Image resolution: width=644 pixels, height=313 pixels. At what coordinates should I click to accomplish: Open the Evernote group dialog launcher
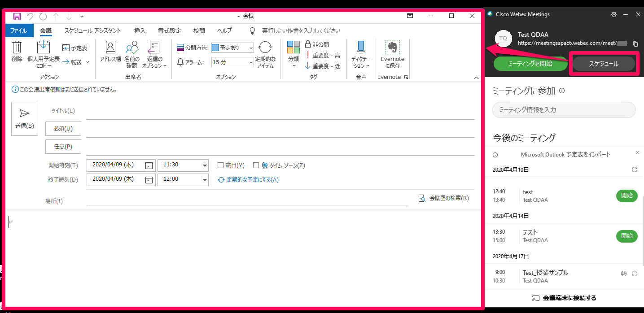tap(406, 77)
